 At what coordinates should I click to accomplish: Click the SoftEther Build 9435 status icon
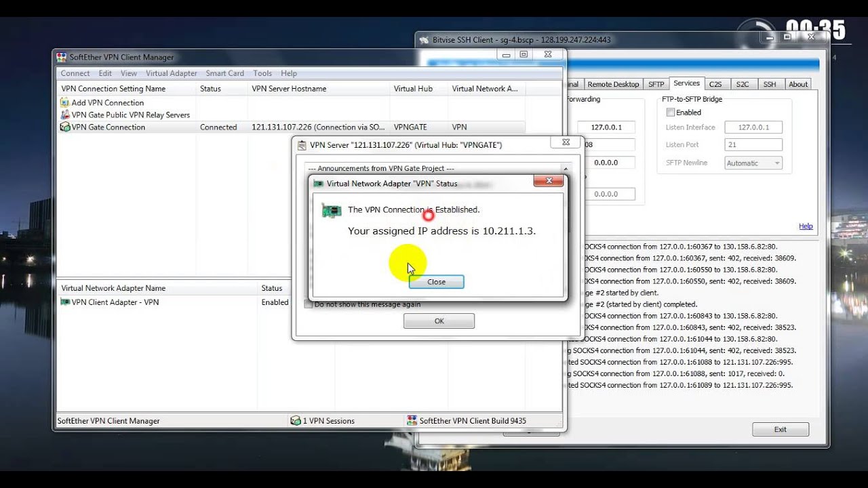[x=412, y=421]
